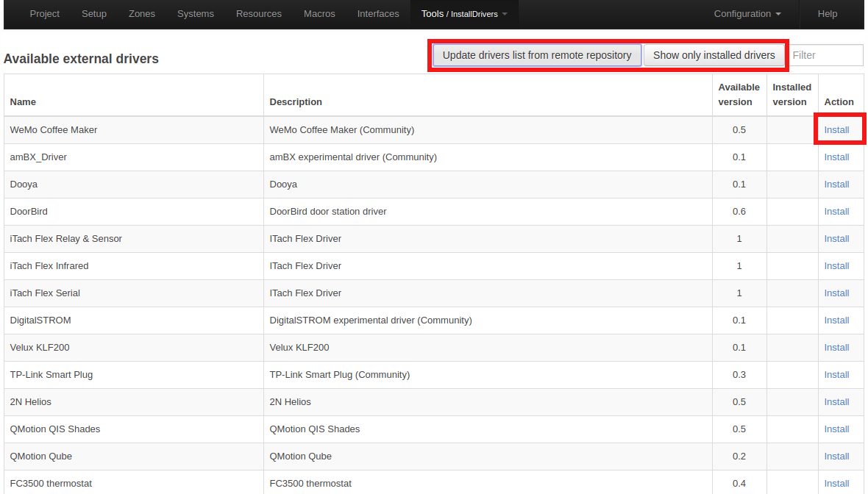Install the amBX_Driver driver
This screenshot has width=868, height=494.
click(836, 157)
